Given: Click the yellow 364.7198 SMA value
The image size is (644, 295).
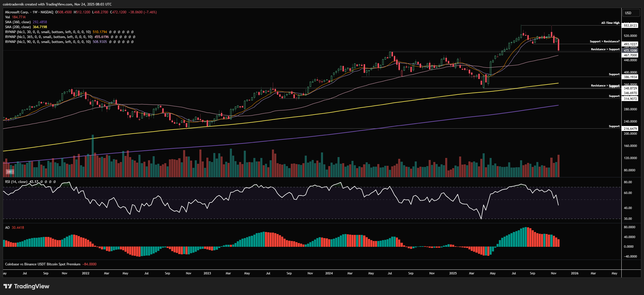Looking at the screenshot, I should [x=40, y=27].
